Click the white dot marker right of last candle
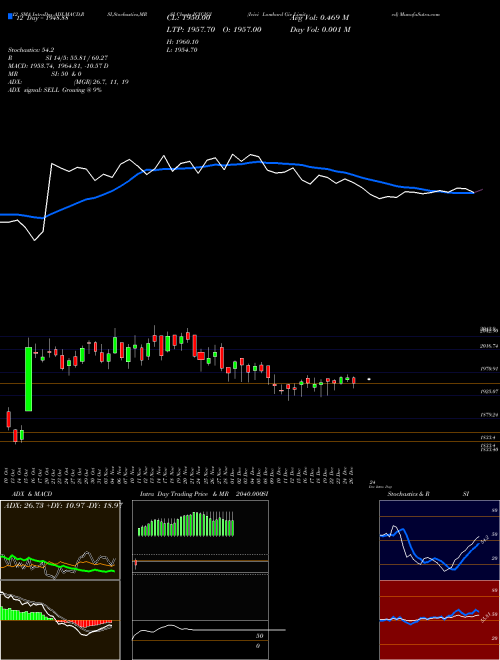500x660 pixels. [x=369, y=379]
